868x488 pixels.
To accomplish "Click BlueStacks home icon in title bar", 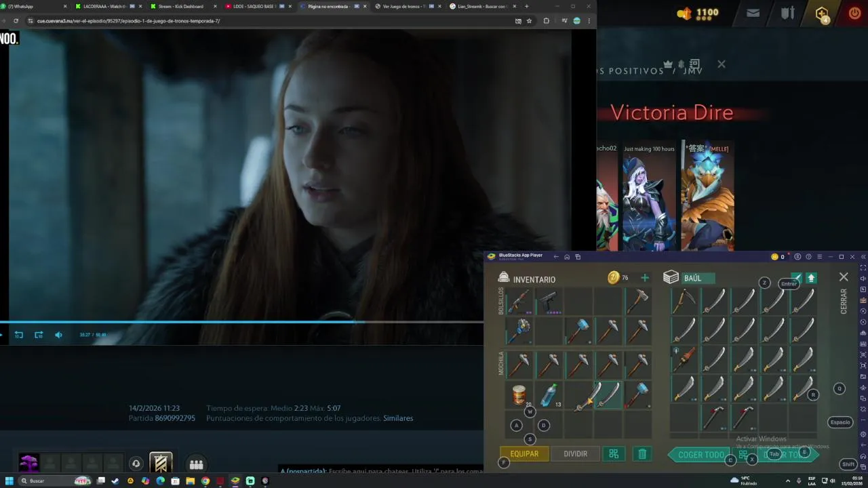I will 567,257.
